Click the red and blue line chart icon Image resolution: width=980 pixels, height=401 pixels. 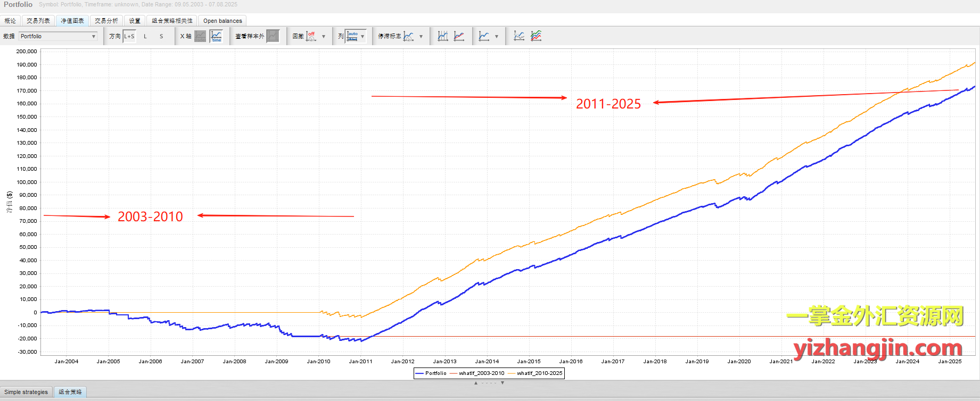459,36
